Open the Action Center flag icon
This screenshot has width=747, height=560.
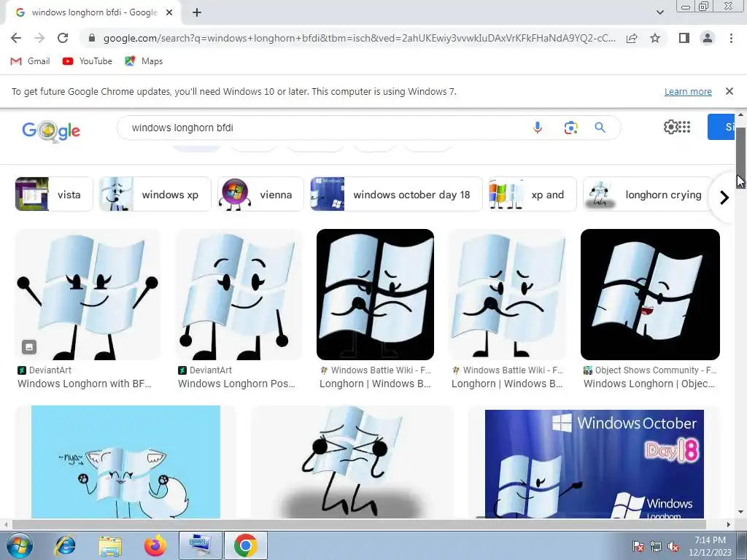[638, 546]
